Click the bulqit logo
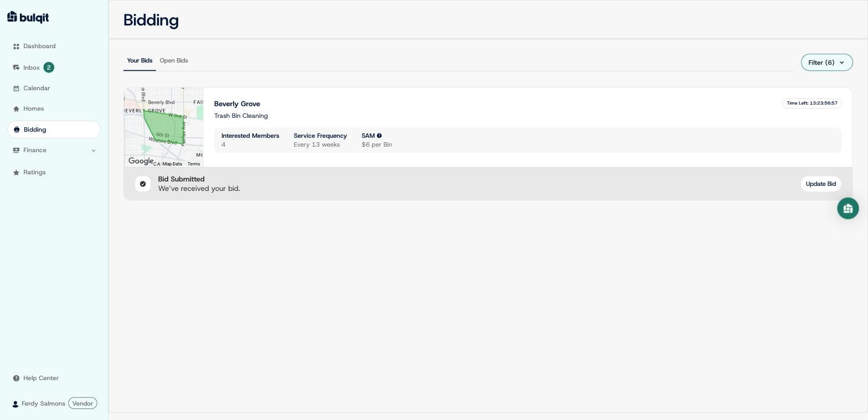Image resolution: width=868 pixels, height=420 pixels. tap(28, 17)
